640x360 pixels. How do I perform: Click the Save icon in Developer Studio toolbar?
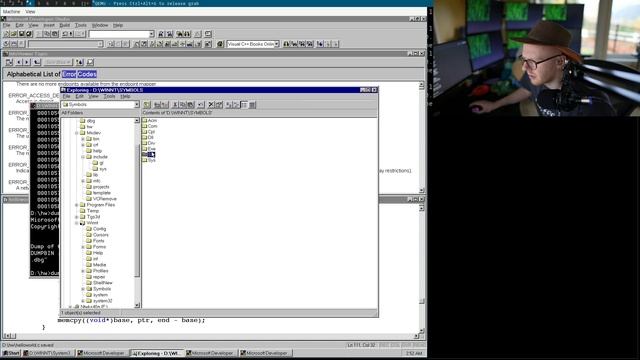coord(22,34)
